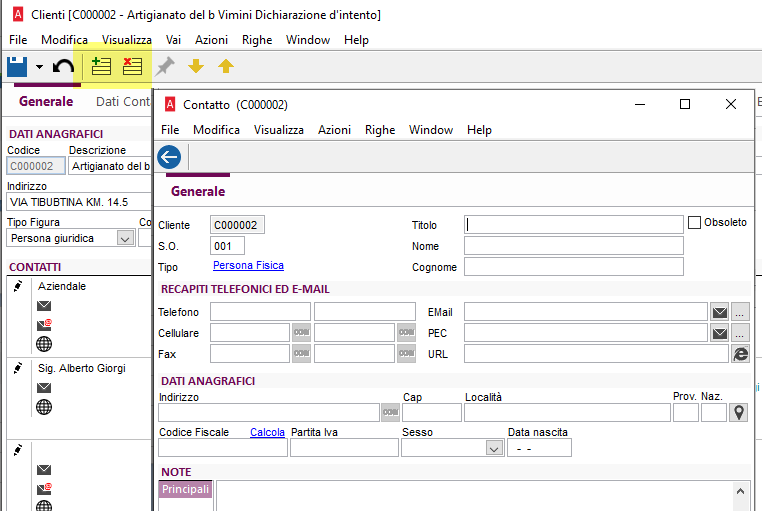762x511 pixels.
Task: Open the File menu in Clienti window
Action: (x=18, y=40)
